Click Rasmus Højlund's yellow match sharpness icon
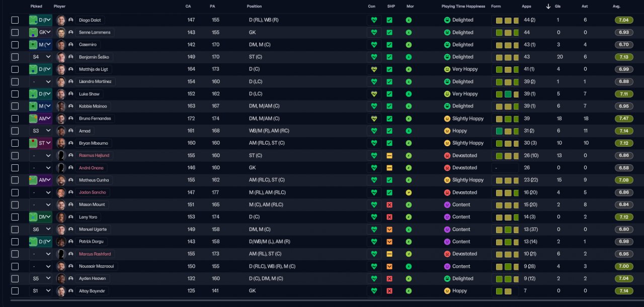 click(389, 155)
